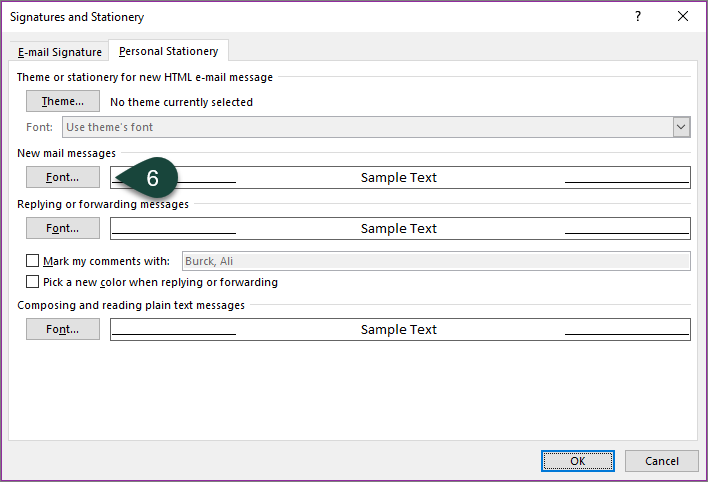Click the 'Burck, Ali' comments name field
The image size is (708, 482).
(435, 262)
